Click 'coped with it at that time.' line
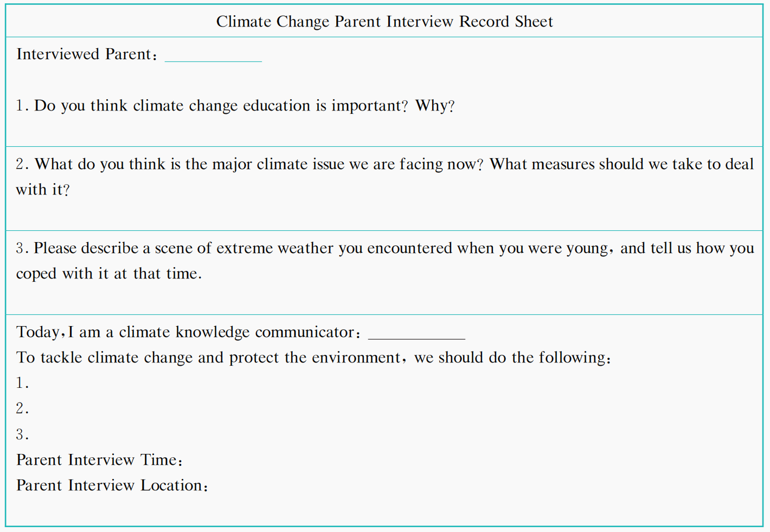Viewport: 770px width, 532px height. coord(109,274)
